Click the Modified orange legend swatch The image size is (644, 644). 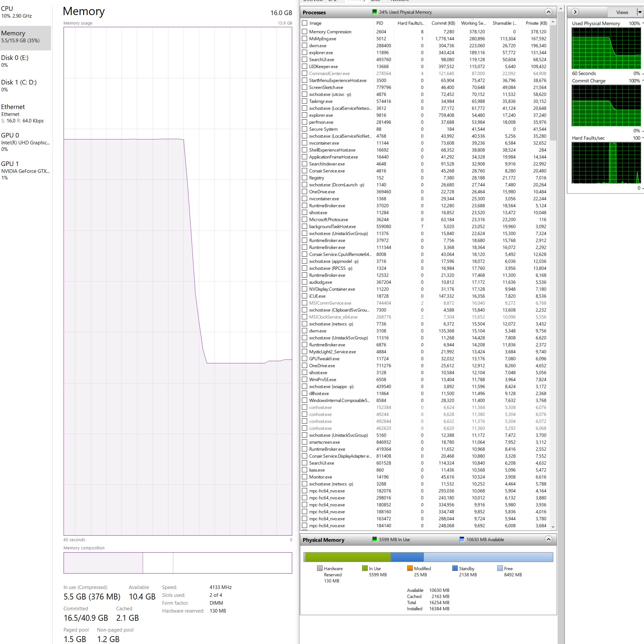pyautogui.click(x=410, y=568)
